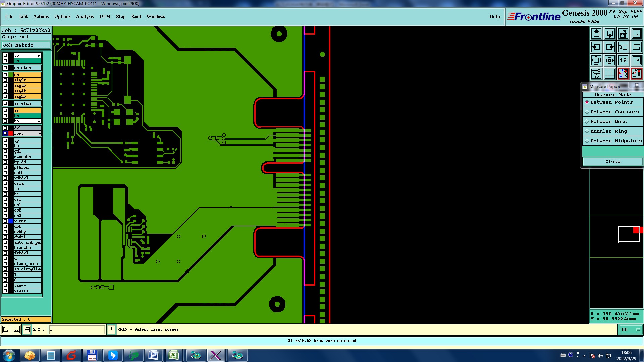Expand the 'bo' layer arrow
This screenshot has height=362, width=644.
(x=39, y=121)
